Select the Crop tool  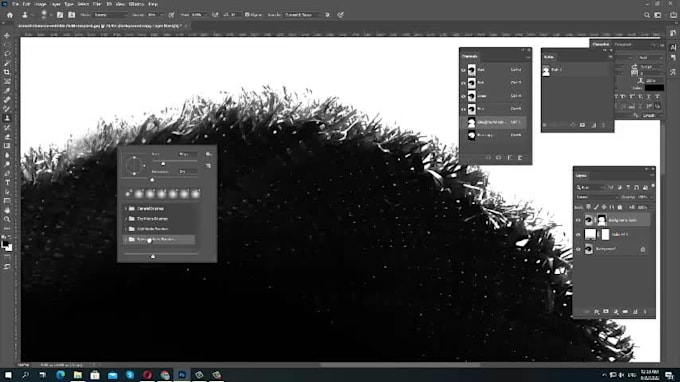coord(7,72)
